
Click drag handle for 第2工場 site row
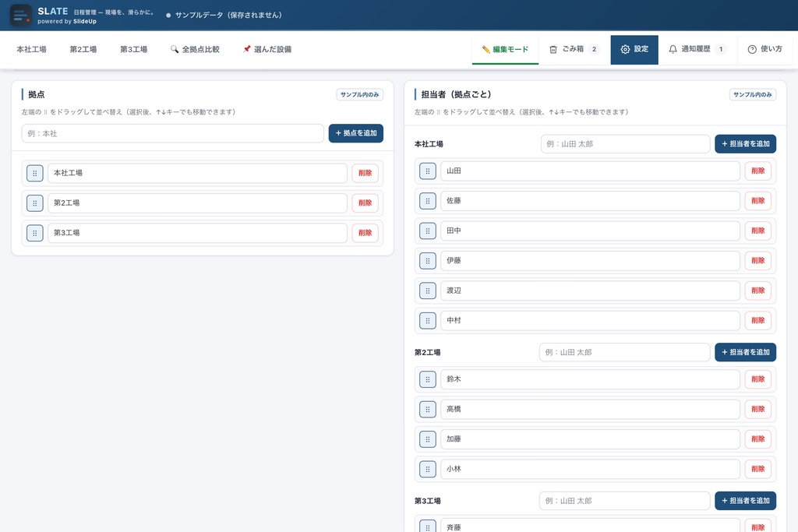point(34,203)
